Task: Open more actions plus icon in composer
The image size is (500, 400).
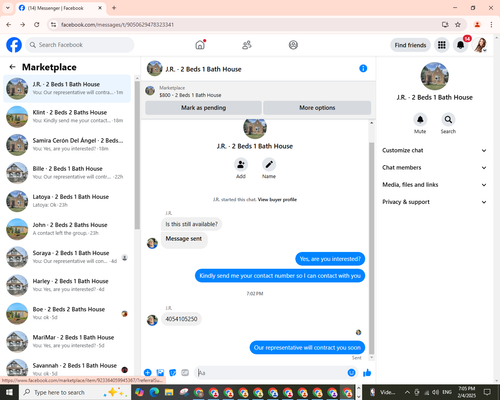Action: point(148,373)
